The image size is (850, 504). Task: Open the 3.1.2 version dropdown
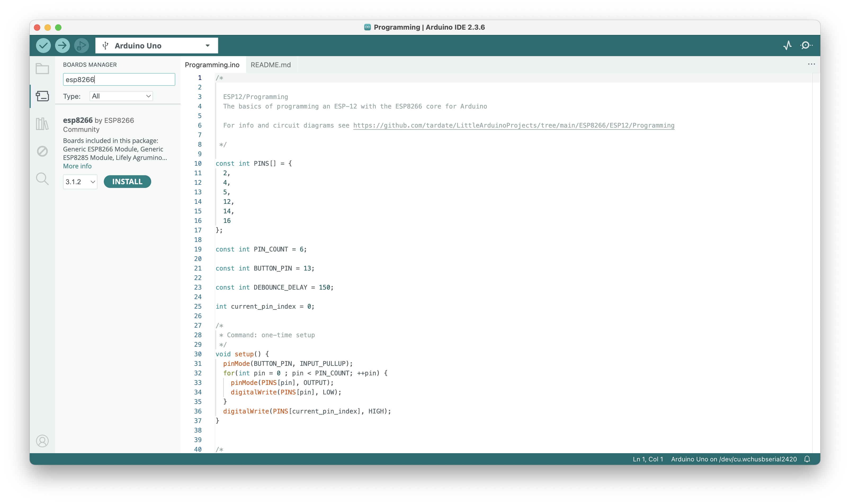(x=80, y=182)
